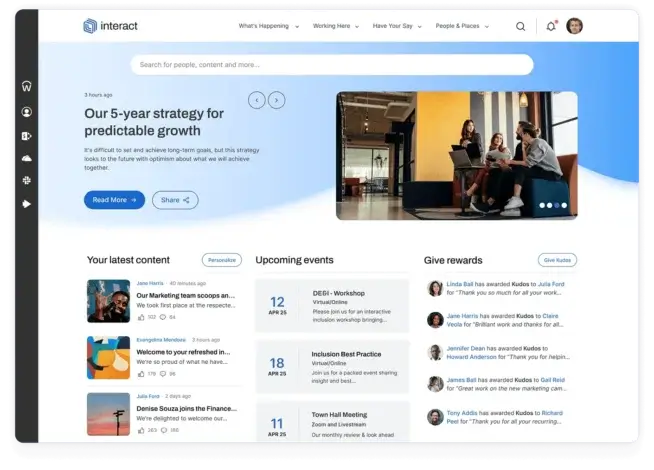Viewport: 654px width, 470px height.
Task: Select the second carousel dot
Action: coord(549,205)
